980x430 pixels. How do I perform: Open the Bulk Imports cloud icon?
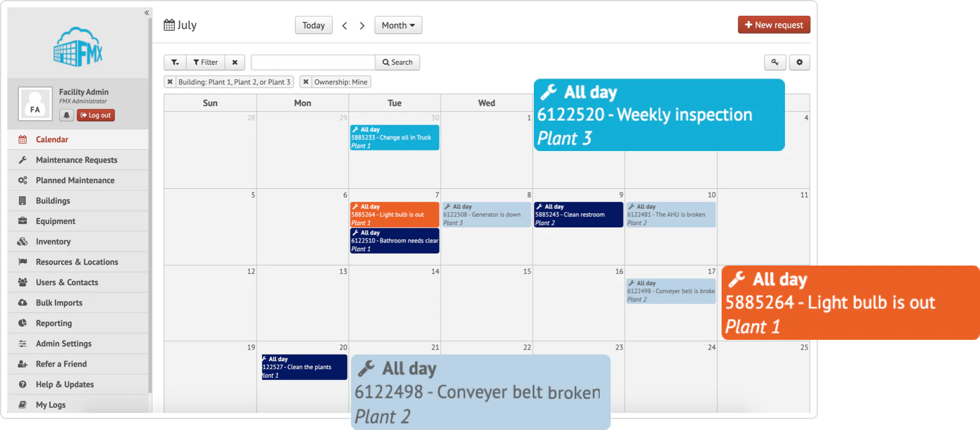click(x=23, y=303)
